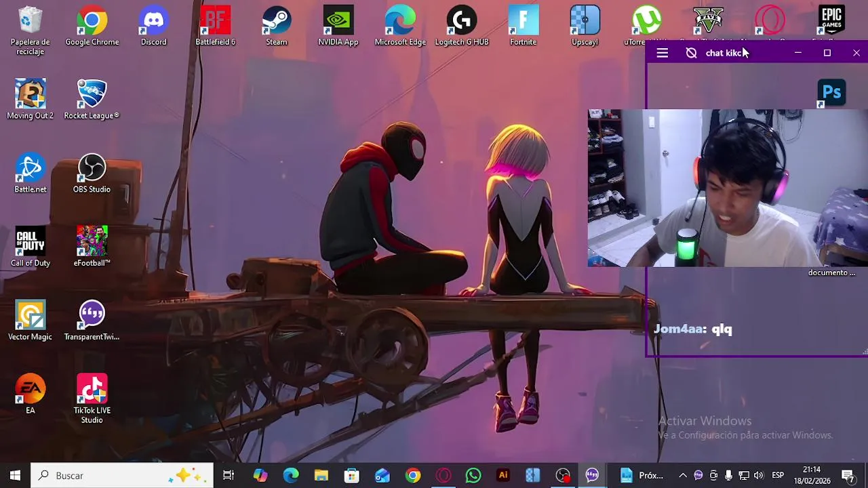The height and width of the screenshot is (488, 868).
Task: Open the light-blue taskbar app beside Illustrator
Action: pyautogui.click(x=533, y=476)
